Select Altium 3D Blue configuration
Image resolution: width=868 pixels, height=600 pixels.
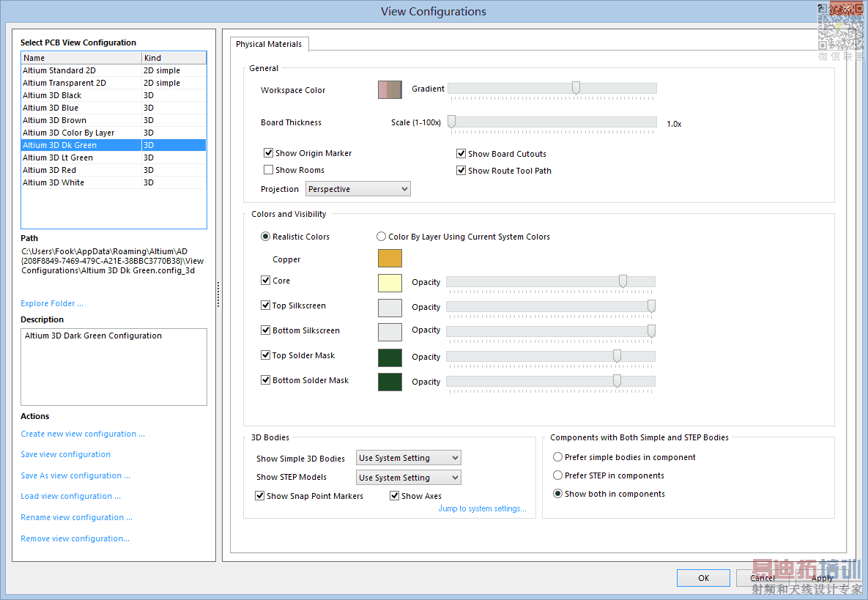[x=114, y=108]
